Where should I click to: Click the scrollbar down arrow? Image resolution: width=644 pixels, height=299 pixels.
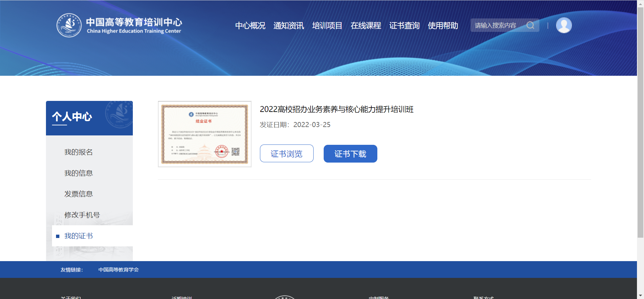(640, 296)
